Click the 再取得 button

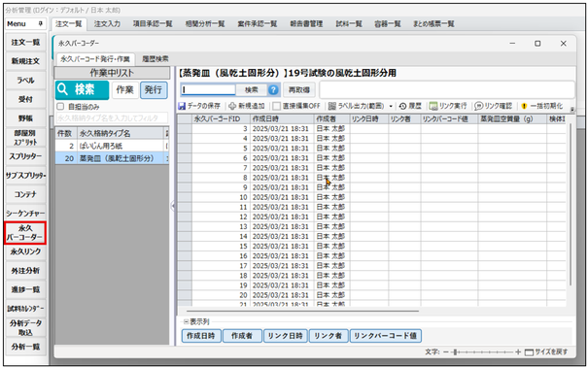click(299, 90)
